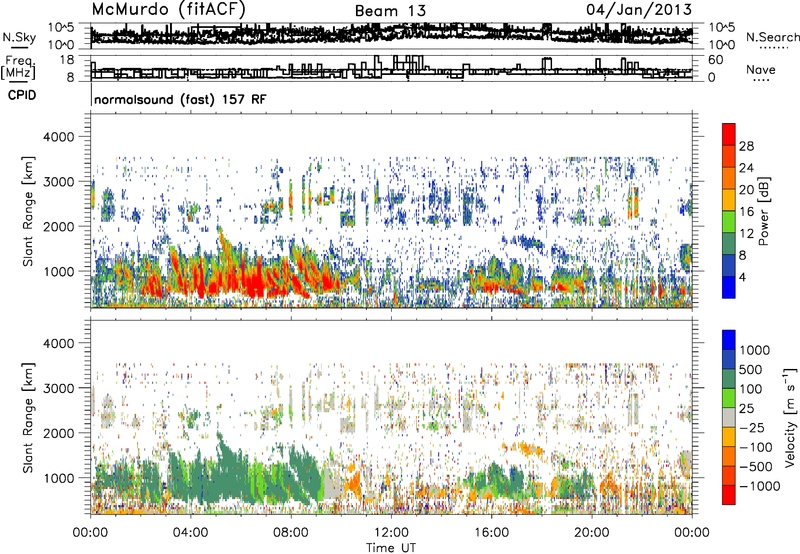The height and width of the screenshot is (554, 800).
Task: Click the 'Velocity [m s⁻¹]' colorbar label
Action: pos(790,417)
